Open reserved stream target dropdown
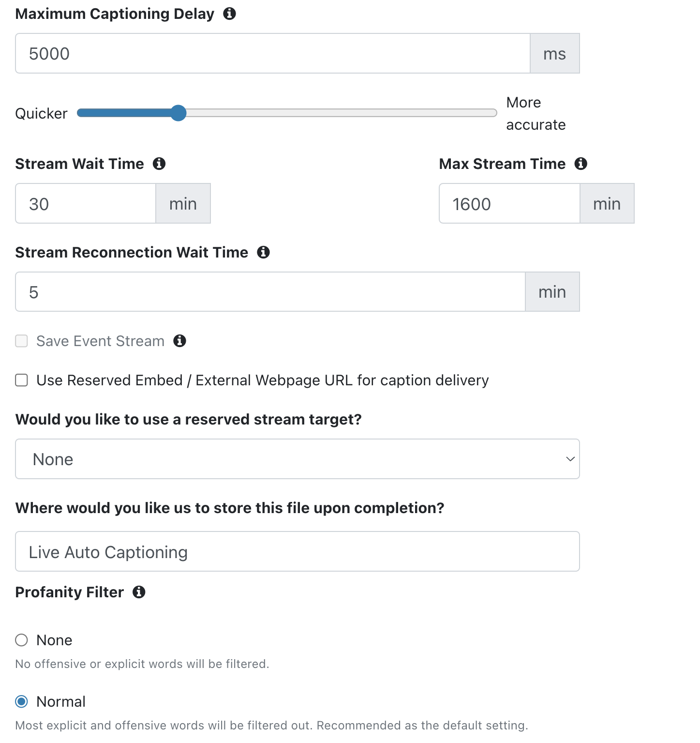This screenshot has height=743, width=700. [298, 459]
